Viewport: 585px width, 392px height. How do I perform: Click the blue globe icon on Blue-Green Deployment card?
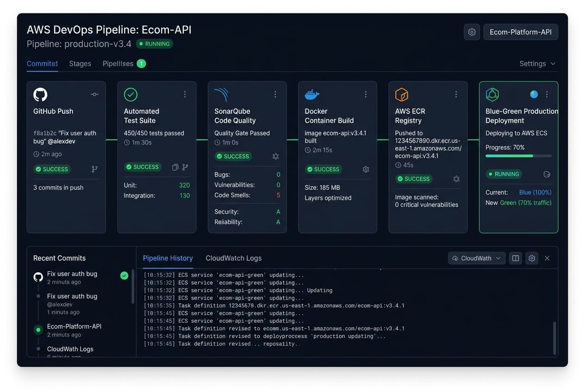click(534, 94)
